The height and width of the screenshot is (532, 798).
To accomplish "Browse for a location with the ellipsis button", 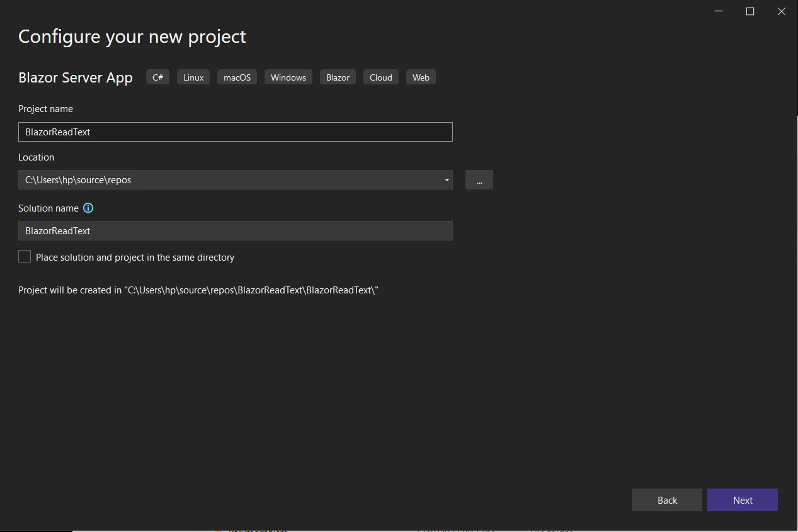I will (x=479, y=180).
